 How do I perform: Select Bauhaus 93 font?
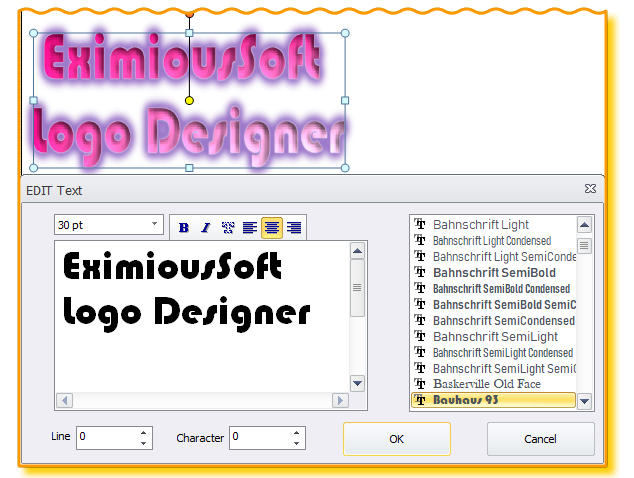[x=494, y=400]
